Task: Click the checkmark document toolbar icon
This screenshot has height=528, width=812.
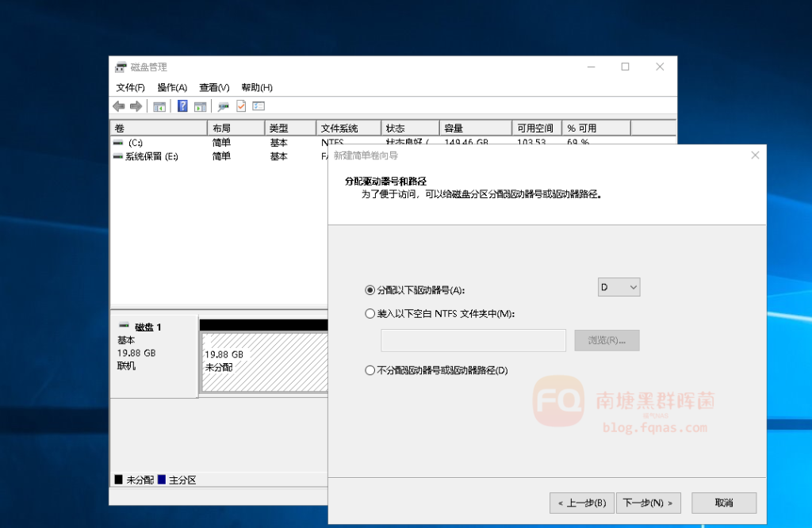Action: point(241,106)
